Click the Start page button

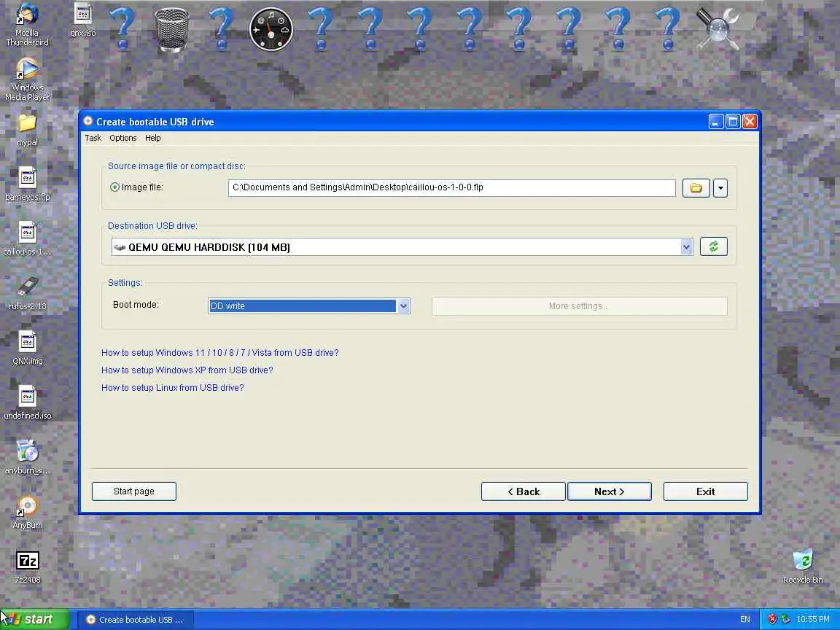tap(134, 491)
